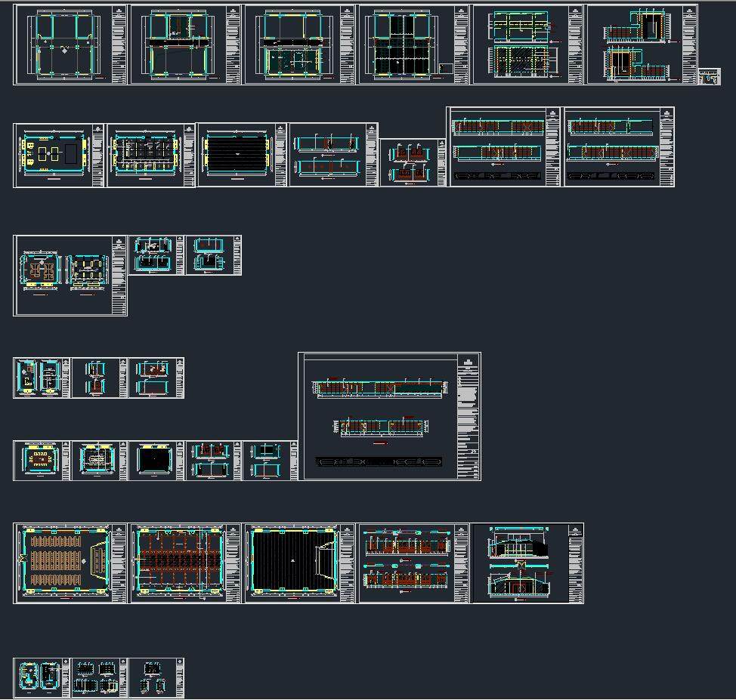This screenshot has width=736, height=700.
Task: Click the auditorium ceiling plan sheet with dark hatch
Action: (298, 563)
